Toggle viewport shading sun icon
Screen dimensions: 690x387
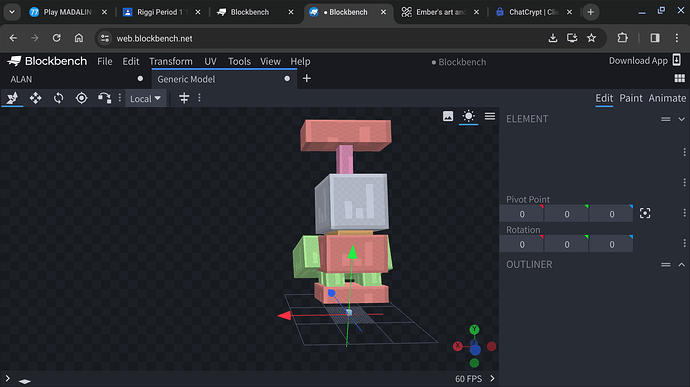[468, 116]
